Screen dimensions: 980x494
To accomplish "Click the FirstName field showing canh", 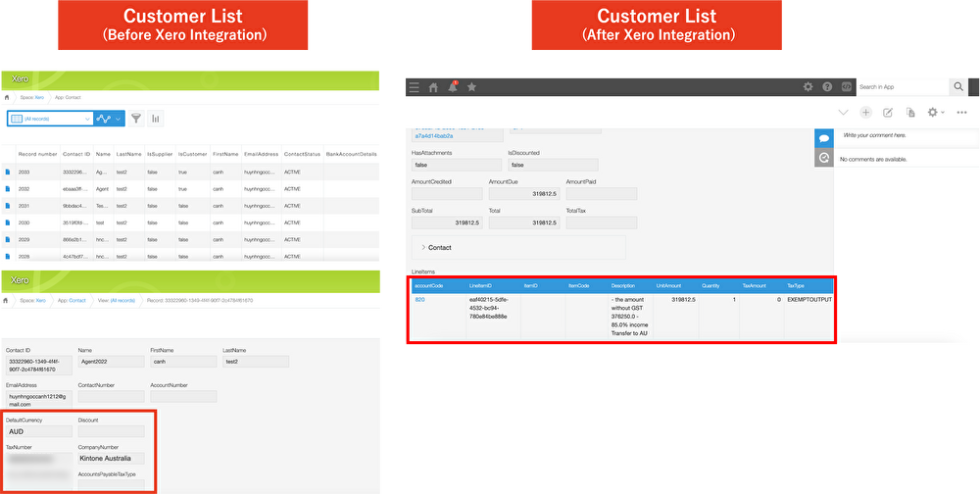I will coord(183,362).
